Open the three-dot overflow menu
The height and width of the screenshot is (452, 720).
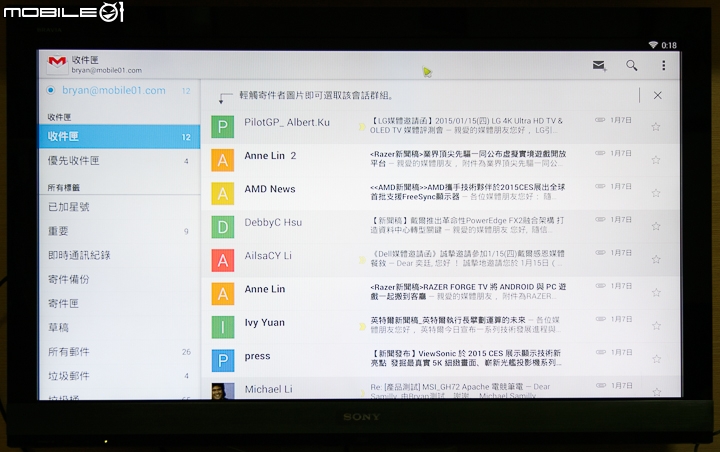click(664, 66)
